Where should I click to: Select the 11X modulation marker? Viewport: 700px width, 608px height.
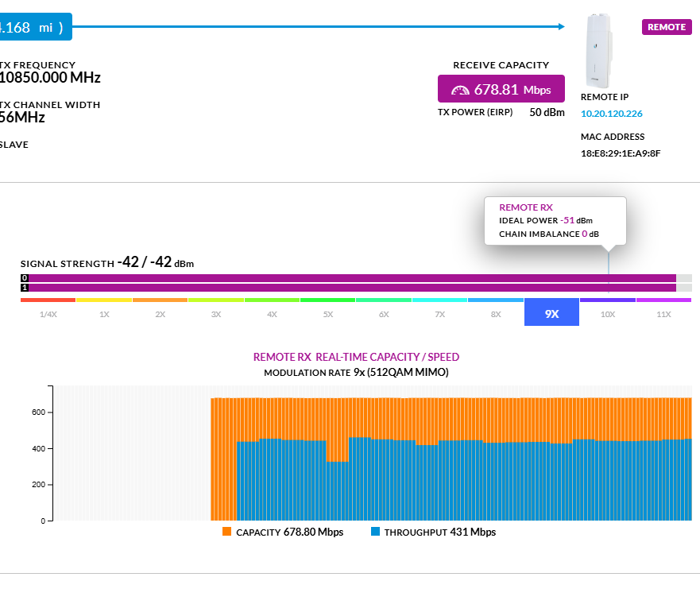663,315
